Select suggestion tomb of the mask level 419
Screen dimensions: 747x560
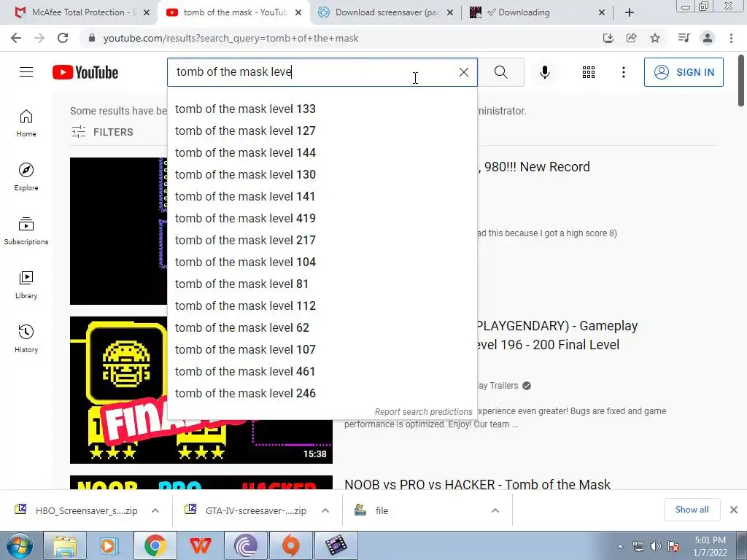pyautogui.click(x=322, y=218)
